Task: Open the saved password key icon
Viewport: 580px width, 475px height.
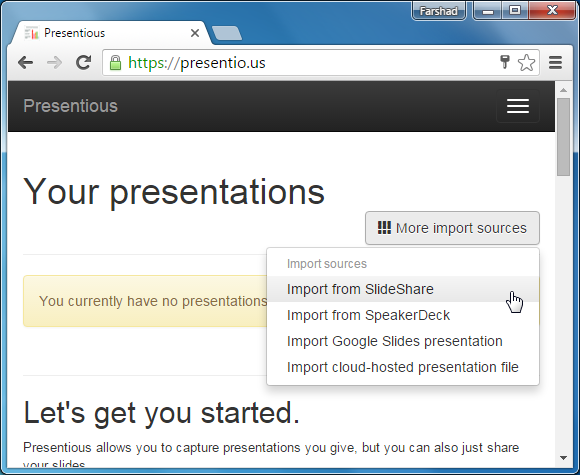Action: (505, 62)
